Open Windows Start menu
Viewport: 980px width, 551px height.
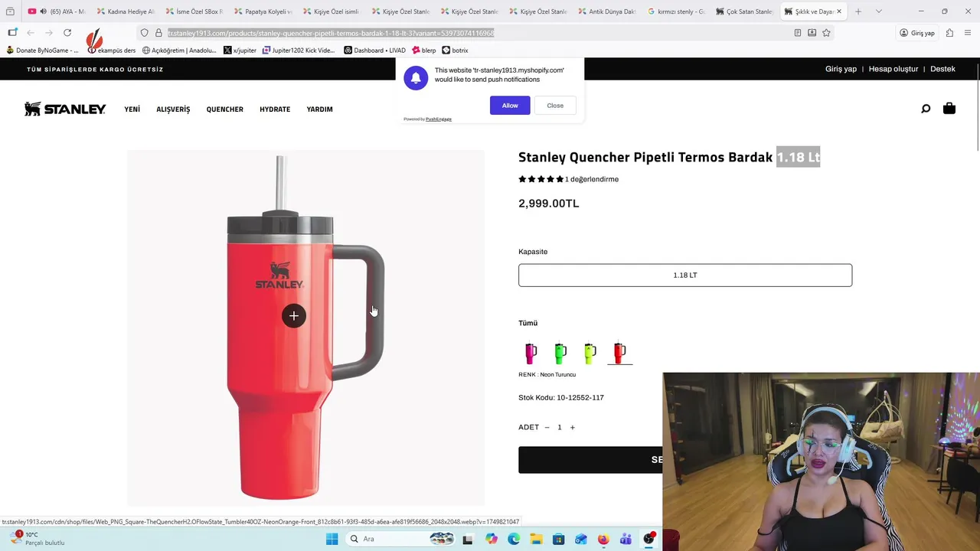tap(332, 539)
